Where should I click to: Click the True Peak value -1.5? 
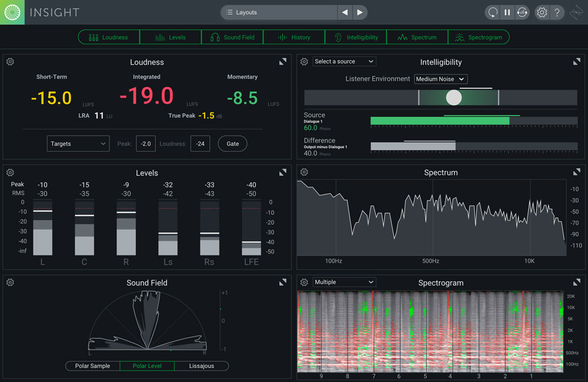pos(206,115)
